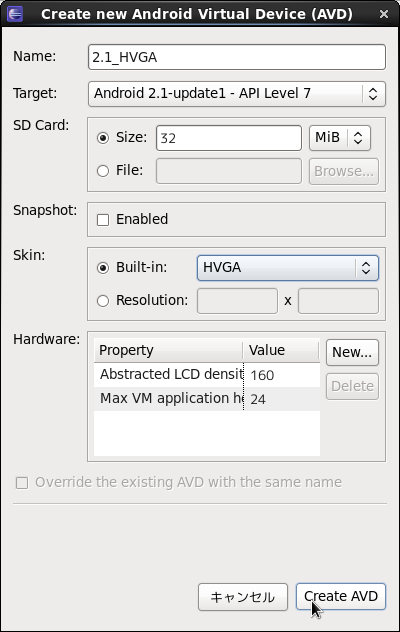This screenshot has width=400, height=632.
Task: Click the Property column header
Action: tap(169, 350)
